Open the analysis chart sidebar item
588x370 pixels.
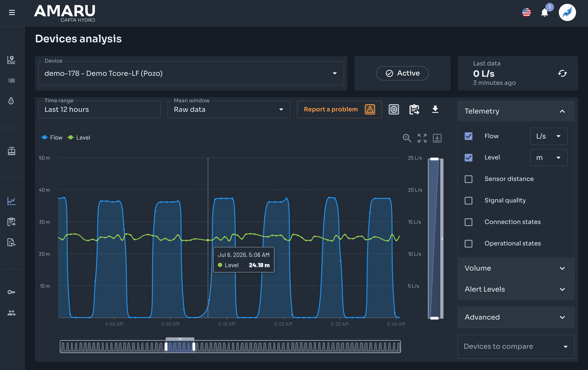pyautogui.click(x=11, y=201)
